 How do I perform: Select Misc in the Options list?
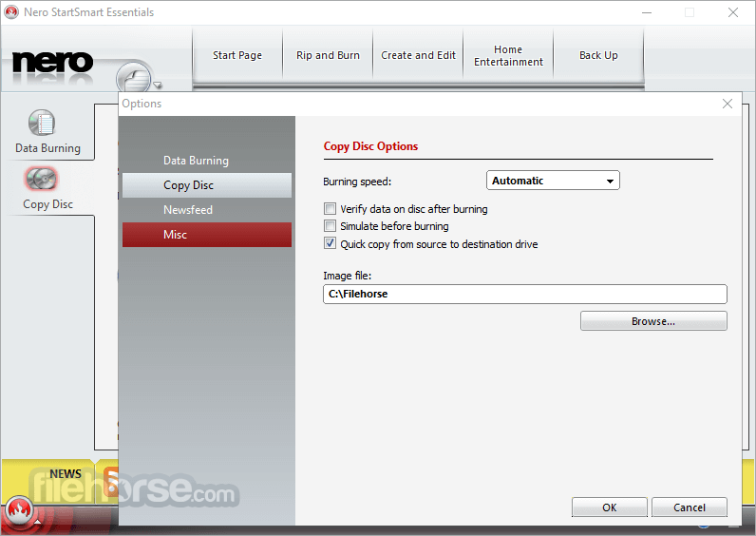(207, 235)
